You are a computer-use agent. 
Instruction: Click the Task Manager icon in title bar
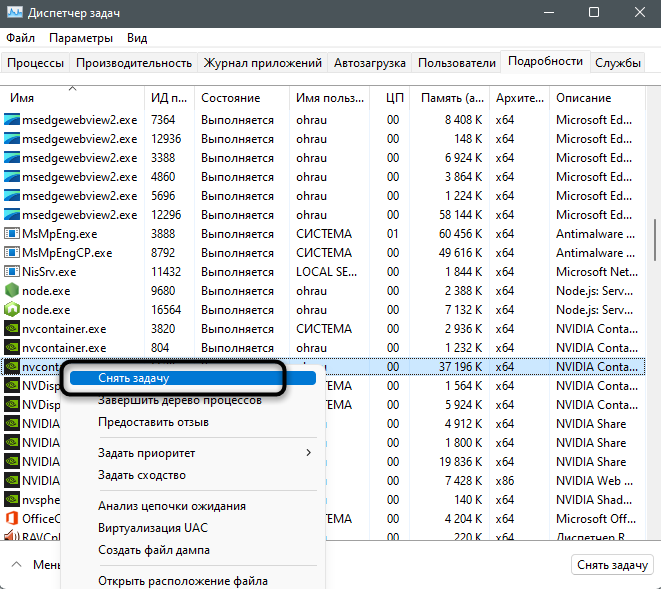pyautogui.click(x=15, y=12)
